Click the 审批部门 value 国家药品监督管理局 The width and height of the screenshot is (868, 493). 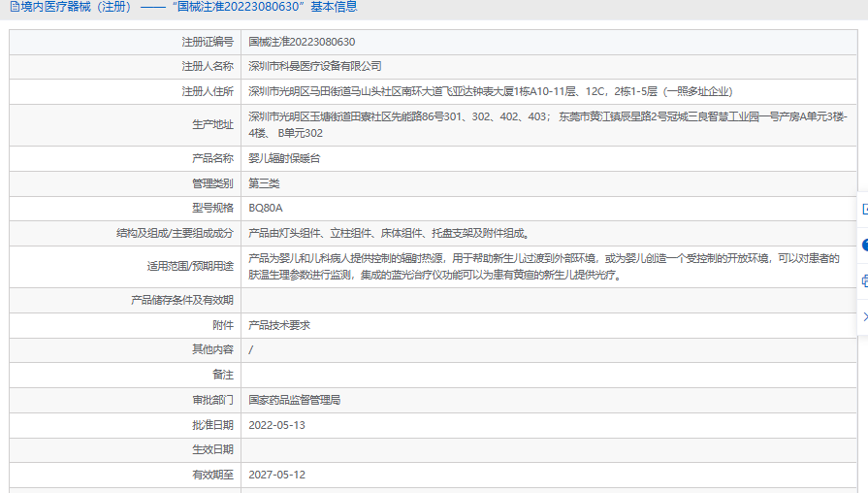295,400
